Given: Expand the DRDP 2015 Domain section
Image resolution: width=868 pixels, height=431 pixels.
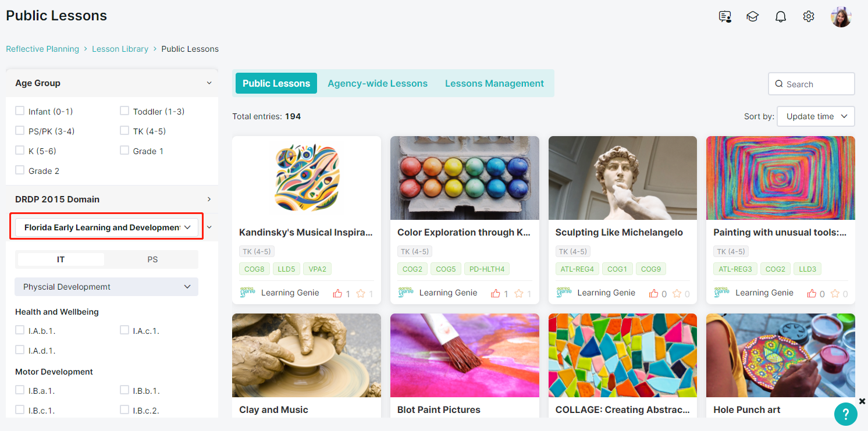Looking at the screenshot, I should [x=112, y=199].
